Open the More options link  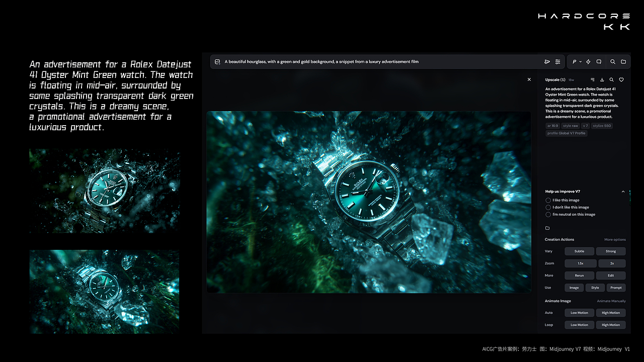[x=615, y=240]
